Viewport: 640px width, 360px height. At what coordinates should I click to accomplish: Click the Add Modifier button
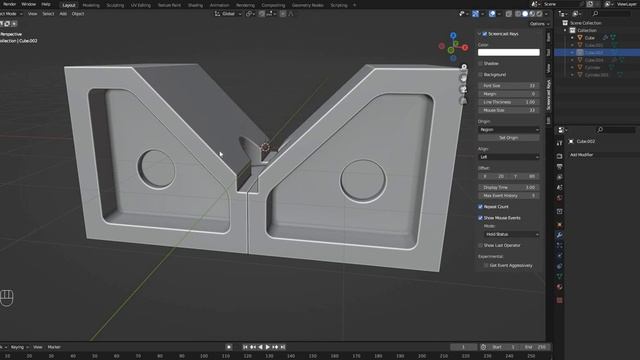(605, 155)
